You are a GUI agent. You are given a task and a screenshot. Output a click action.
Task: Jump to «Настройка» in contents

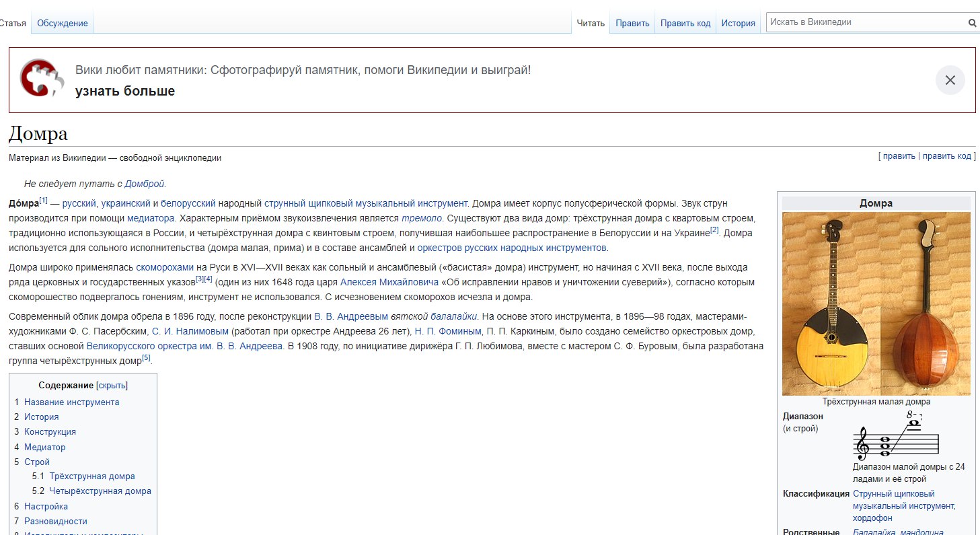pyautogui.click(x=46, y=506)
